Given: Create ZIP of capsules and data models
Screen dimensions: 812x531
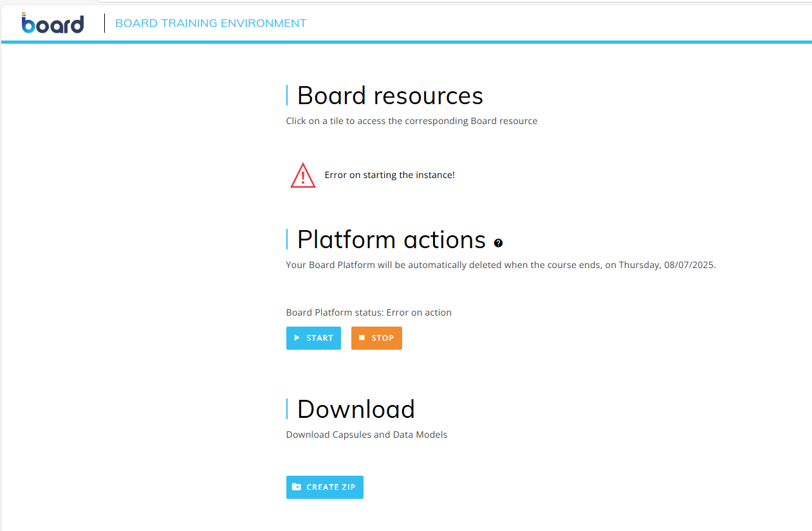Looking at the screenshot, I should click(325, 487).
